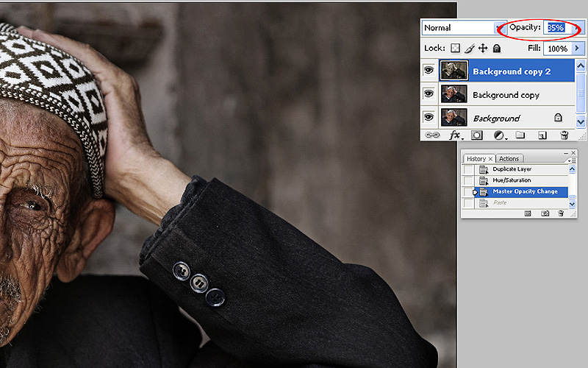
Task: Delete layer using the trash icon
Action: [564, 135]
